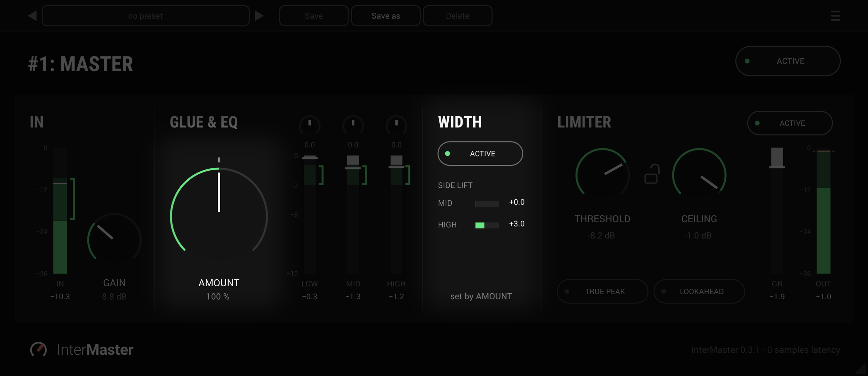Click the ceiling value '-1.0 dB'
Viewport: 868px width, 376px height.
(698, 235)
